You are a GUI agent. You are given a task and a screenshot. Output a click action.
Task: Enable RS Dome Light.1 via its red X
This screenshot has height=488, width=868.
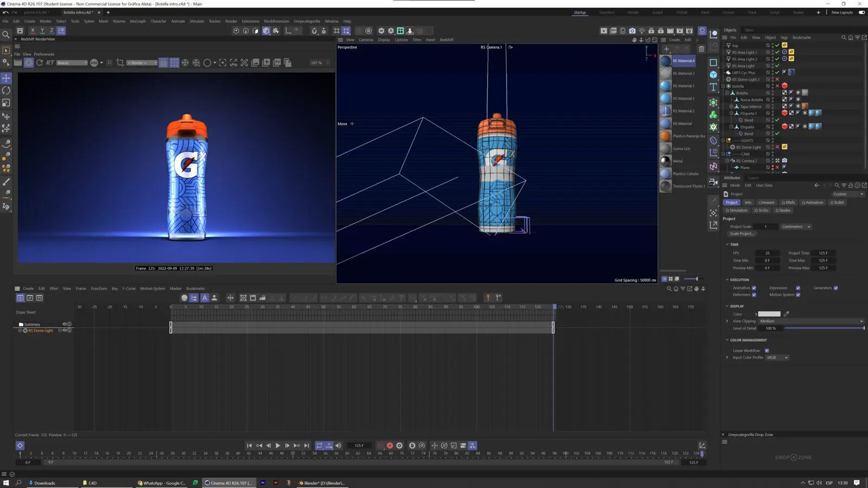[x=777, y=79]
